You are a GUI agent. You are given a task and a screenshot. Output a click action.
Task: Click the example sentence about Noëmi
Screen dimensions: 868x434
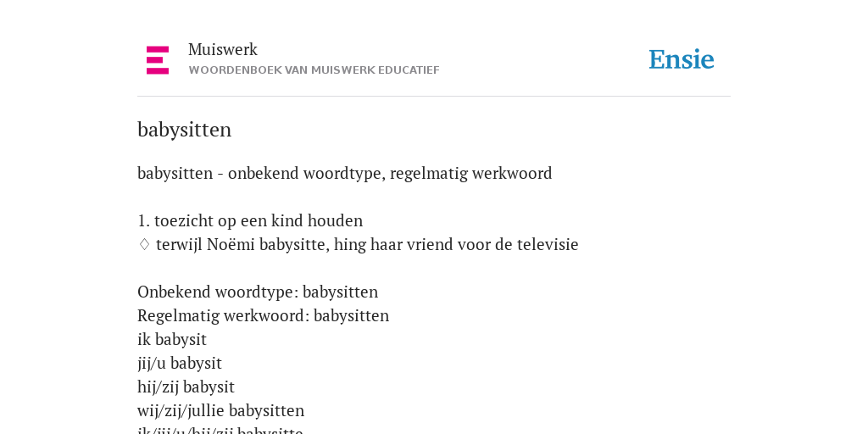(x=367, y=245)
